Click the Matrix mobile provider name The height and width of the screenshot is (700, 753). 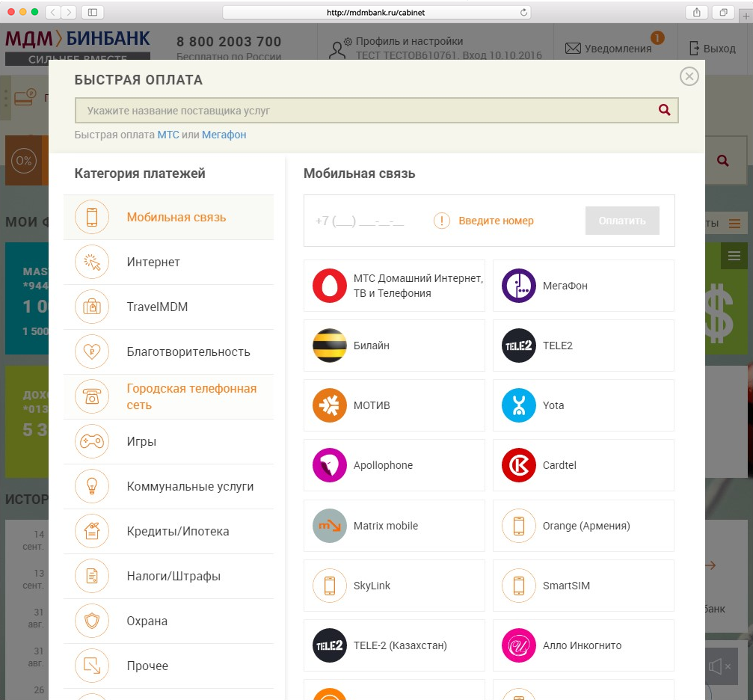[x=386, y=526]
